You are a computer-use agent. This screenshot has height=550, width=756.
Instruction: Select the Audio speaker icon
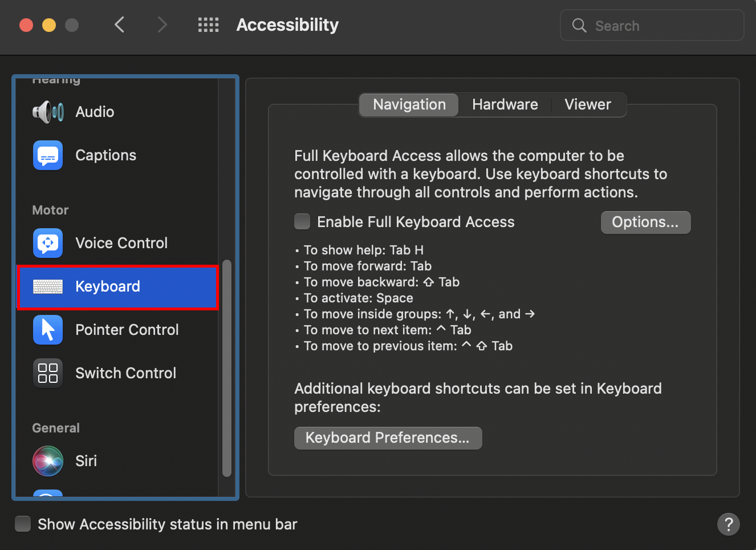(x=48, y=112)
